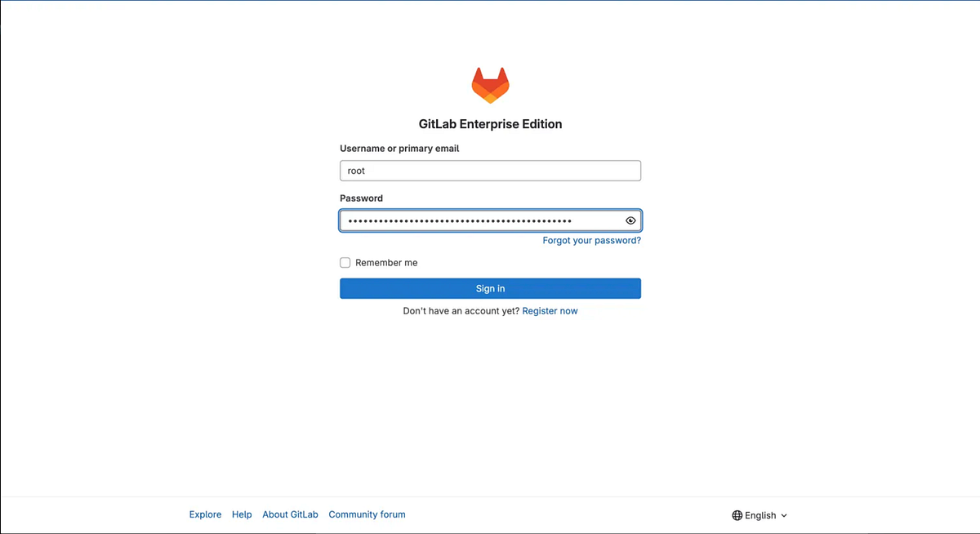This screenshot has width=980, height=534.
Task: Click the Username or primary email label
Action: (x=399, y=148)
